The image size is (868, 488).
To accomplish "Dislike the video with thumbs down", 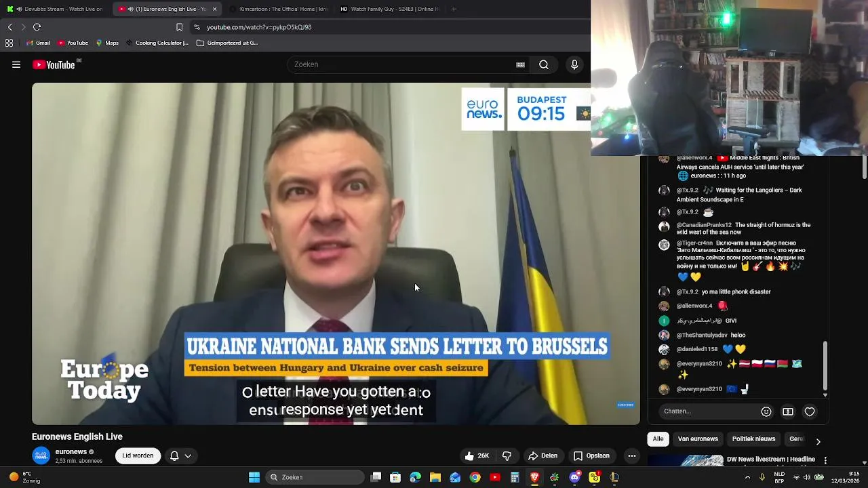I will click(507, 456).
